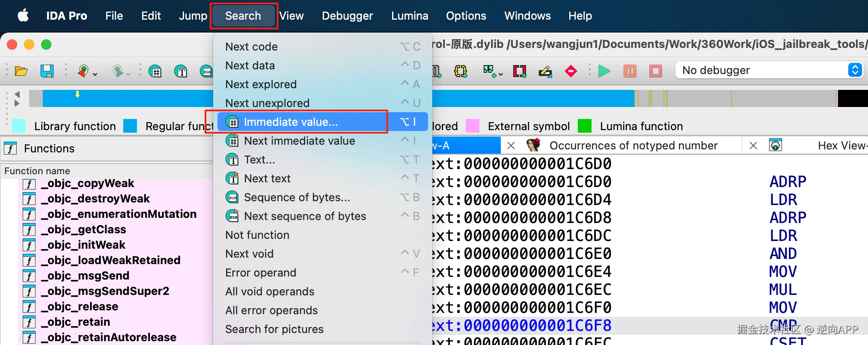Open the View menu
868x345 pixels.
[291, 16]
